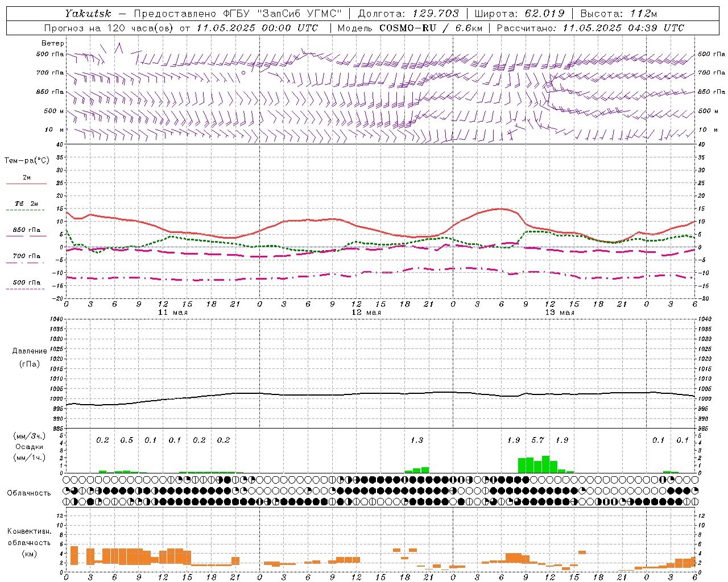Click the Рассчитано: 11.05.2025 04:39 UTC timestamp
The height and width of the screenshot is (582, 728).
(590, 28)
